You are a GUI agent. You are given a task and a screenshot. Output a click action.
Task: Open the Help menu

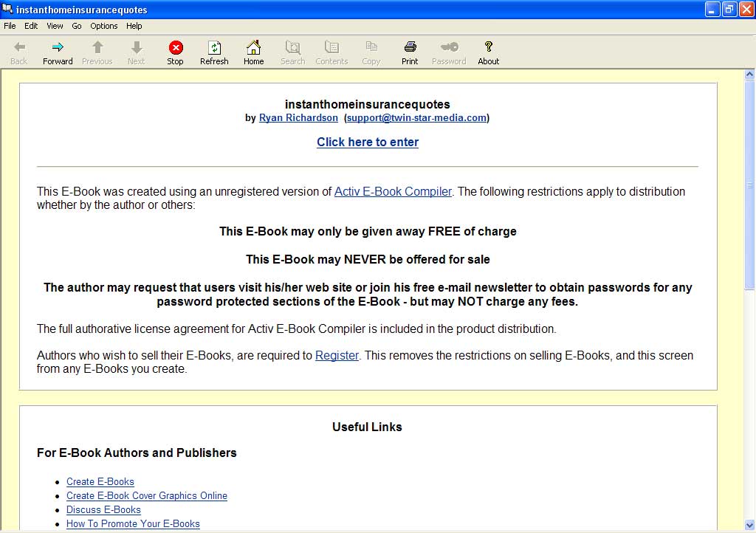pos(134,26)
